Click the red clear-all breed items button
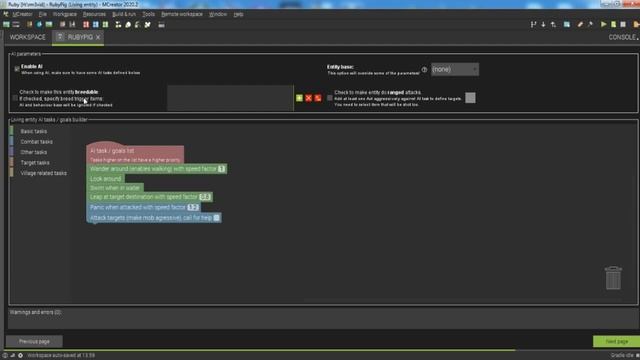The image size is (640, 360). coord(318,98)
